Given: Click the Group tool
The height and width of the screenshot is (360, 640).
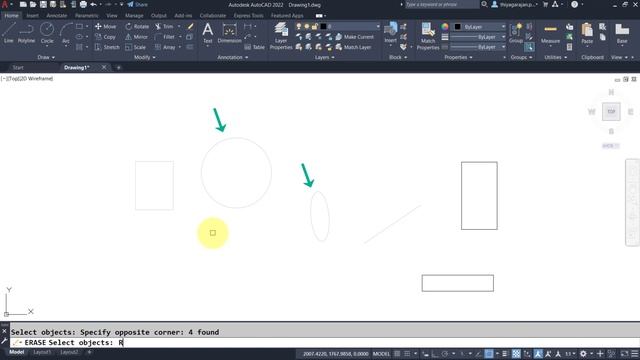Looking at the screenshot, I should tap(516, 33).
